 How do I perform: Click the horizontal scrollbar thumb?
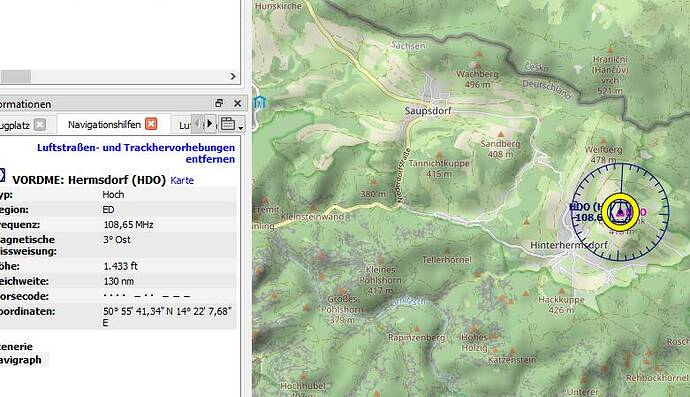point(16,77)
